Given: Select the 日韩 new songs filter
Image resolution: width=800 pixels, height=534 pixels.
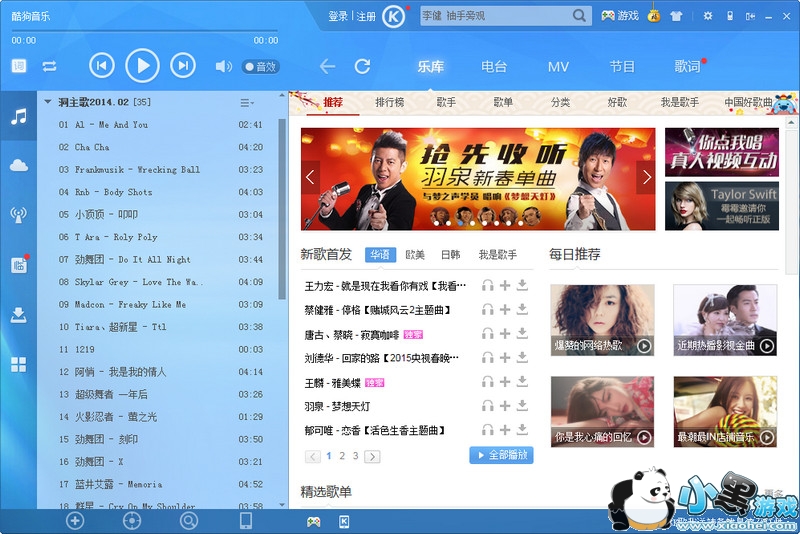Looking at the screenshot, I should [451, 255].
